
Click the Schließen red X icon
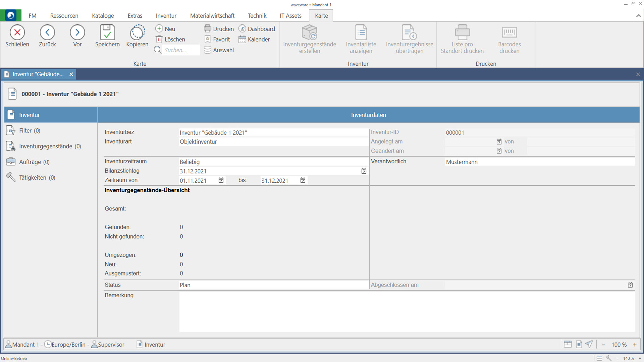[17, 33]
